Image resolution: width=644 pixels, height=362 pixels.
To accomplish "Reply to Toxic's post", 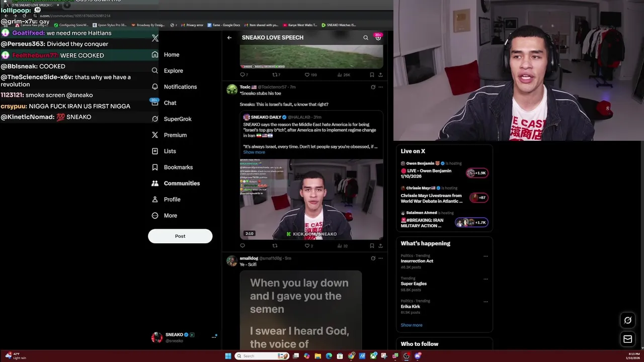I will point(243,246).
